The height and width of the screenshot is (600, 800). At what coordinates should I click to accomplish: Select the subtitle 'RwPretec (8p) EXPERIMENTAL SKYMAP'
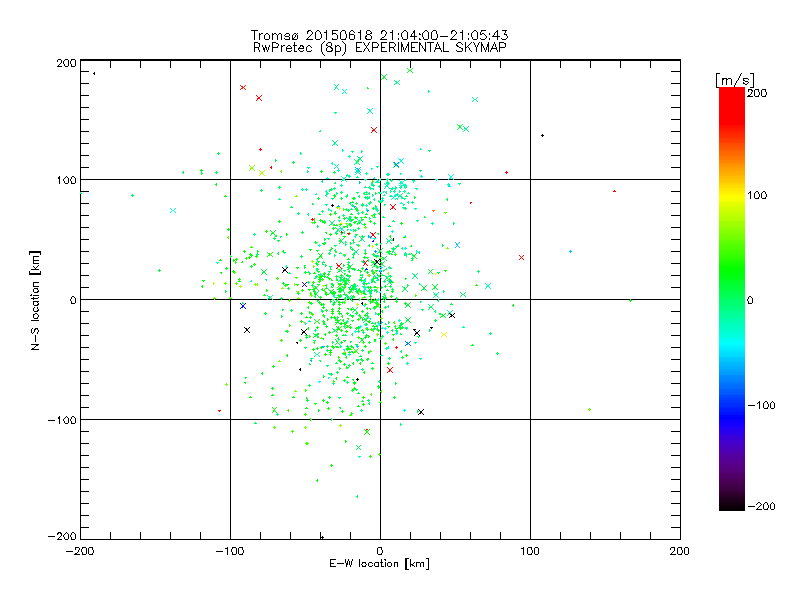(x=379, y=48)
